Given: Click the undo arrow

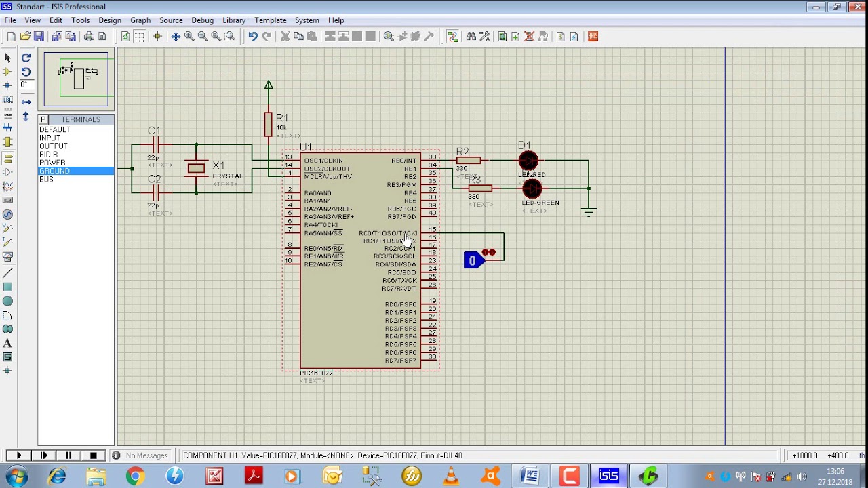Looking at the screenshot, I should click(x=252, y=37).
